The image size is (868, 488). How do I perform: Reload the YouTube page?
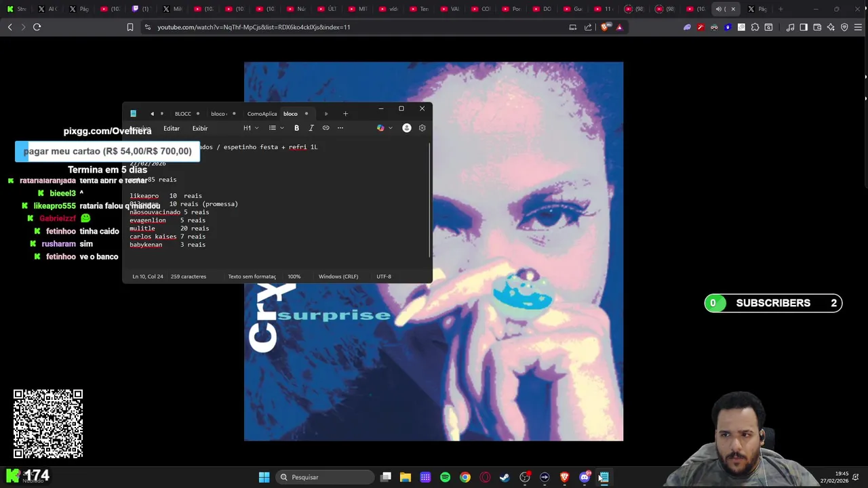pyautogui.click(x=37, y=27)
